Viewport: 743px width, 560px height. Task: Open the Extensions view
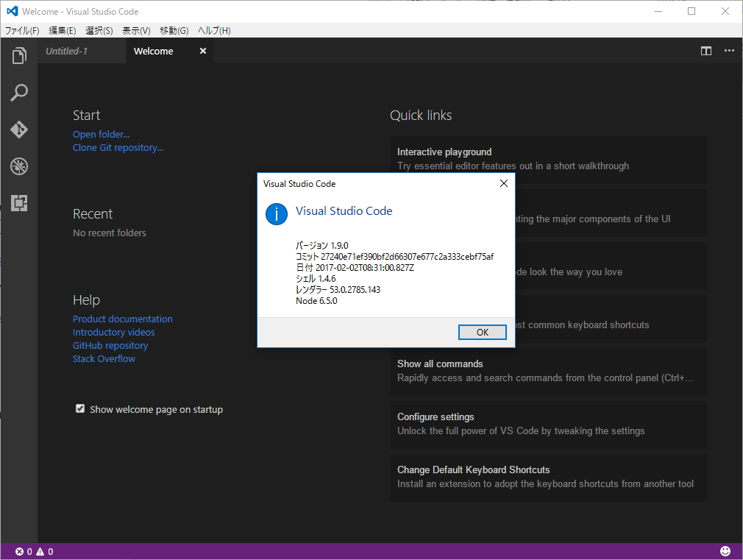(x=18, y=203)
